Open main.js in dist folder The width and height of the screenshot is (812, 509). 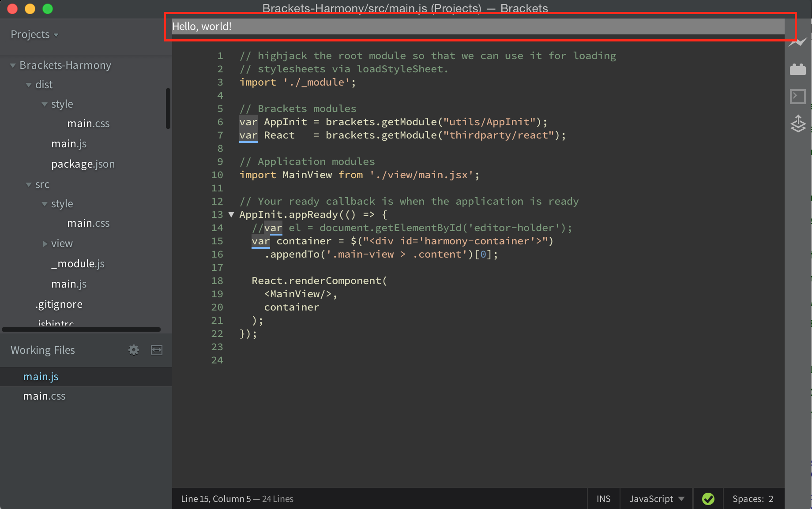coord(69,144)
